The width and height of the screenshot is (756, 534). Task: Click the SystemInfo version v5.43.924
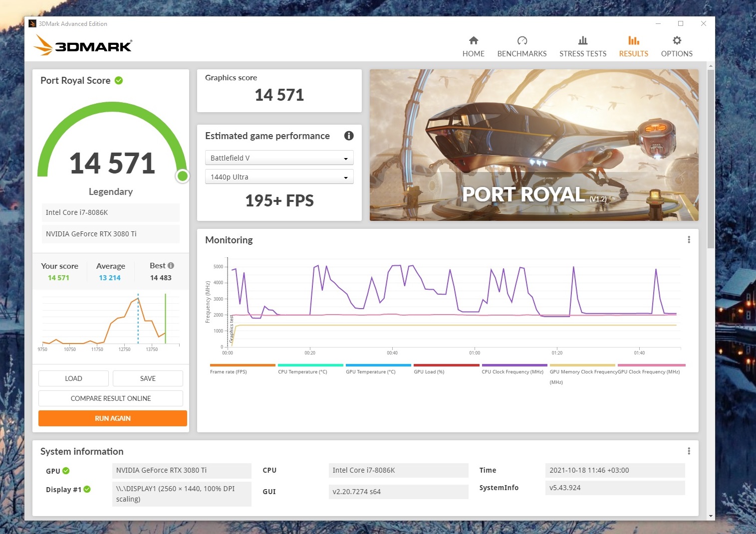point(615,488)
